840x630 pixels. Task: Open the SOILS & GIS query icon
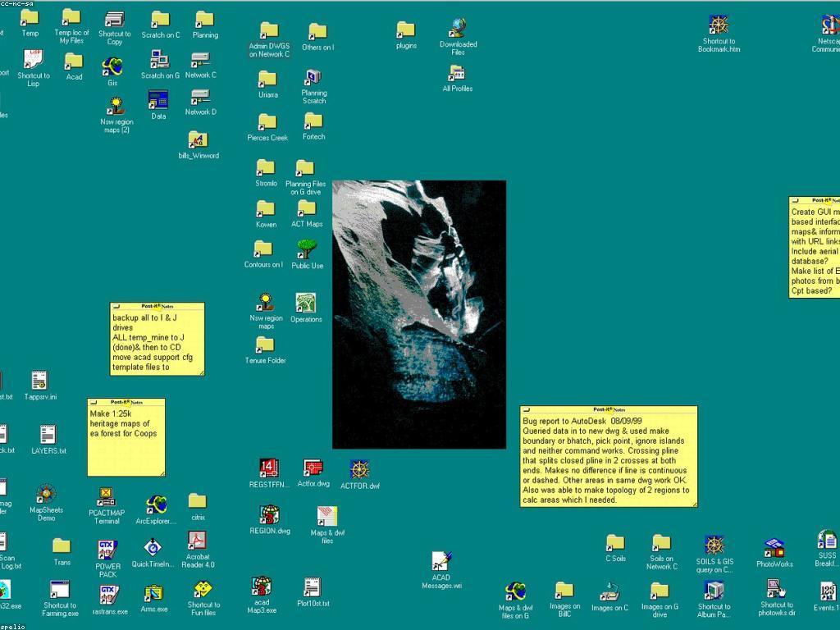tap(714, 546)
